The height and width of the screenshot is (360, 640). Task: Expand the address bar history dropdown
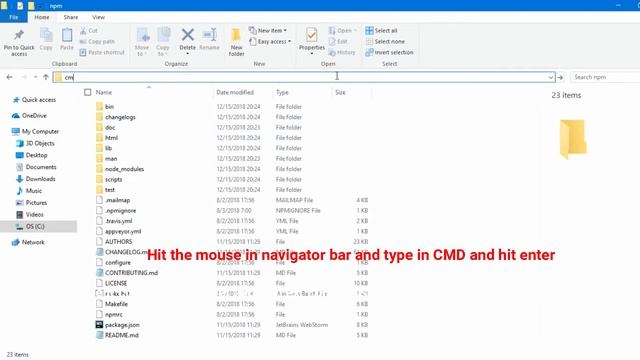click(x=551, y=77)
